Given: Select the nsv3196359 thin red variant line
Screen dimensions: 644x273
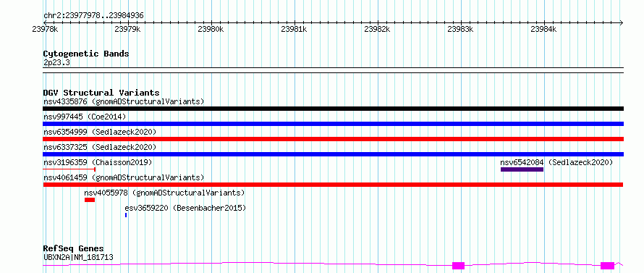Looking at the screenshot, I should click(x=69, y=169).
